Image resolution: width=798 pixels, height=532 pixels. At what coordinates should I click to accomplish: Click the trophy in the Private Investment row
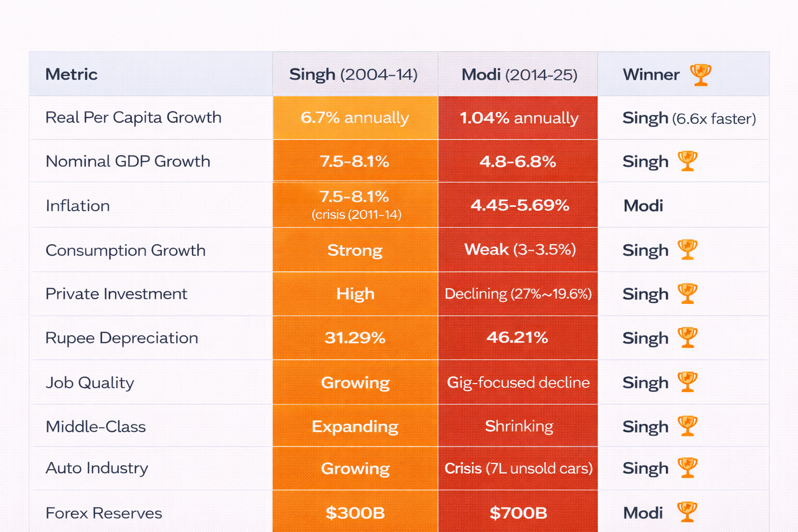pyautogui.click(x=687, y=294)
